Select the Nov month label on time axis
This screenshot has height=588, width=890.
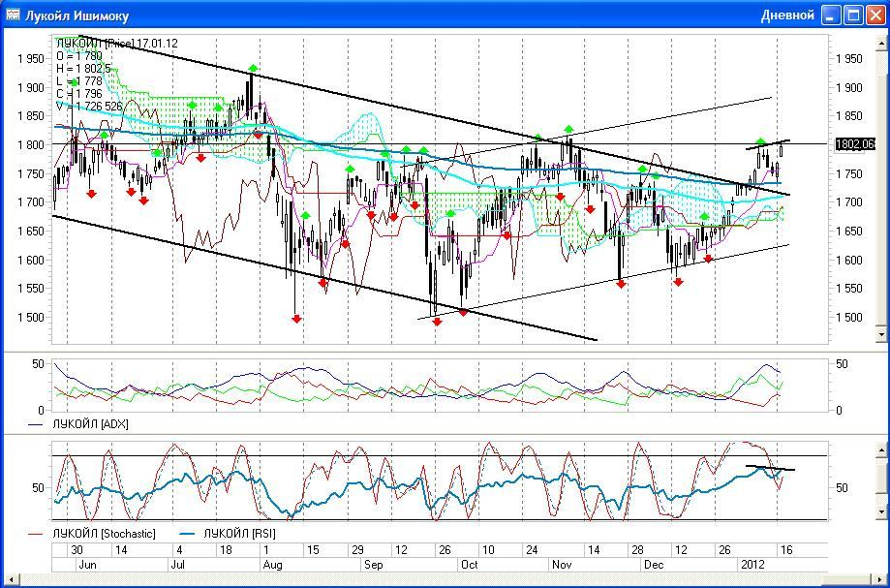[562, 565]
